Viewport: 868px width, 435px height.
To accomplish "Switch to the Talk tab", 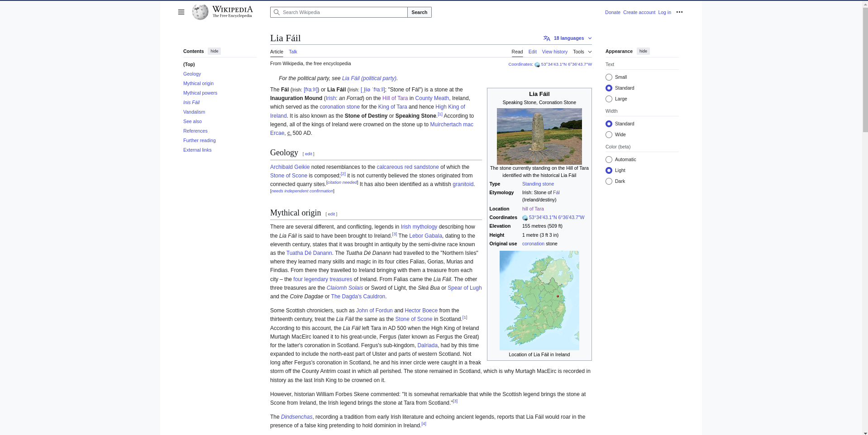I will click(293, 52).
